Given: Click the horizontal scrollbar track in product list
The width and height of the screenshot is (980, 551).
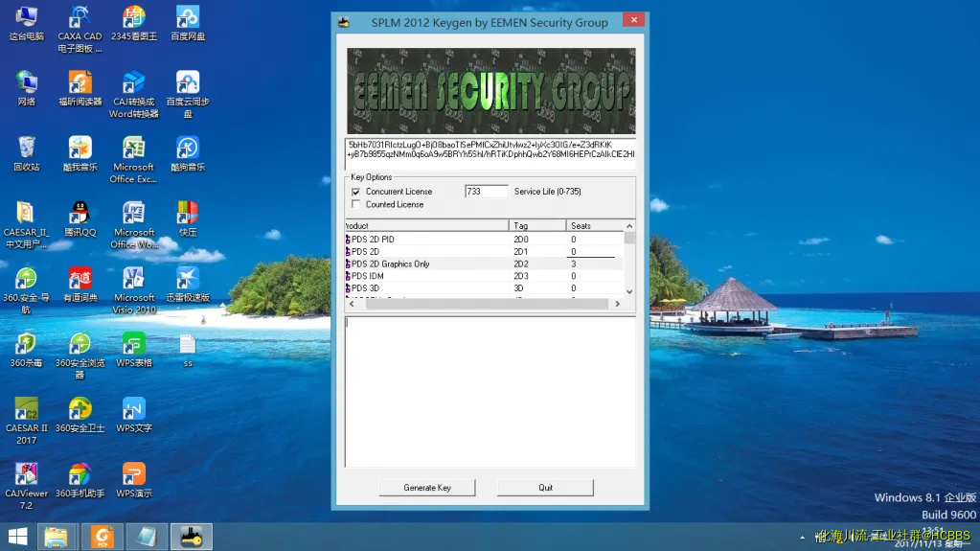Looking at the screenshot, I should [x=487, y=304].
